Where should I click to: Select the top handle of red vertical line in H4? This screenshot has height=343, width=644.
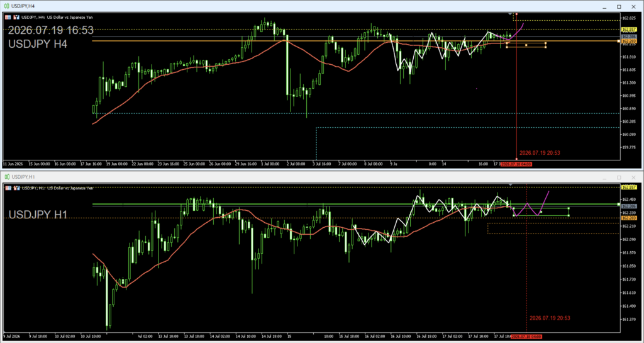tap(516, 14)
